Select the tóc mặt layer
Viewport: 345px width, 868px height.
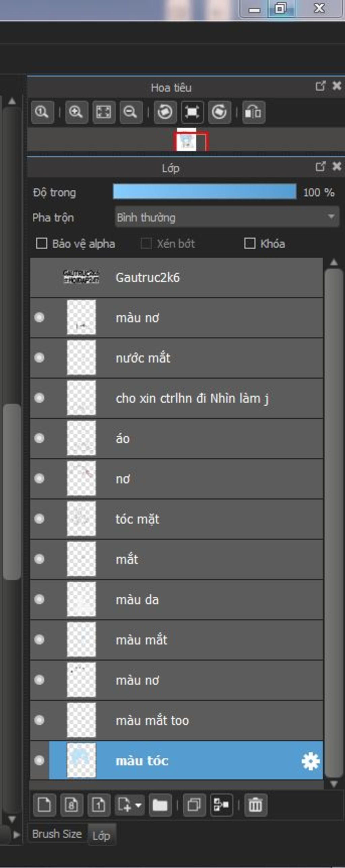pyautogui.click(x=177, y=519)
